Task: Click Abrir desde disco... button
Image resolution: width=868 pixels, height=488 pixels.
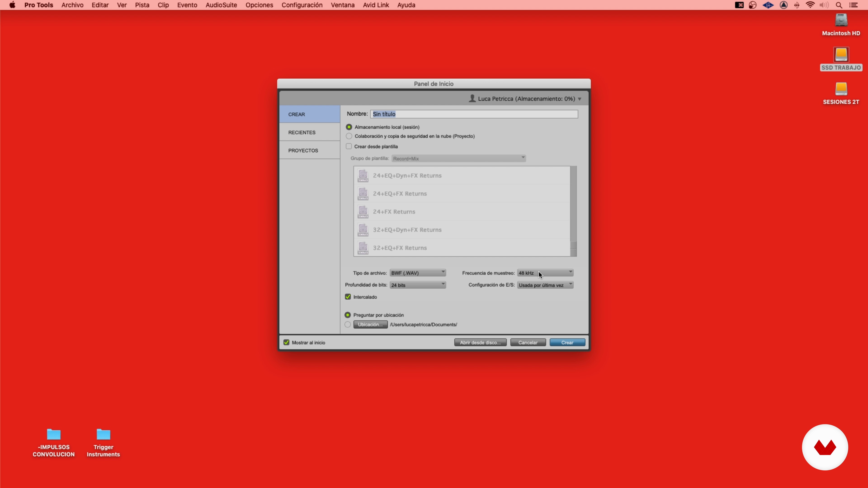Action: coord(480,343)
